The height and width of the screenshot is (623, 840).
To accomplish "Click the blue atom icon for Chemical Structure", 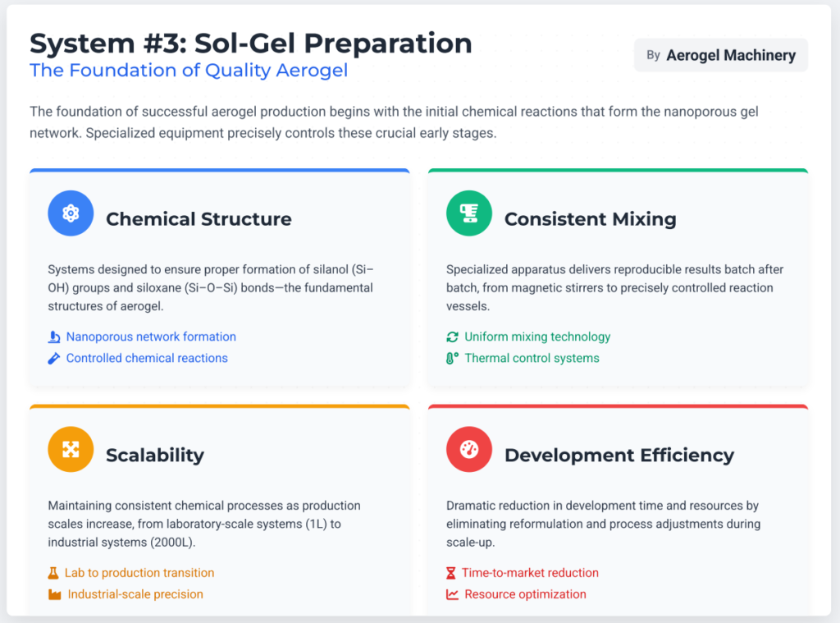I will 71,213.
